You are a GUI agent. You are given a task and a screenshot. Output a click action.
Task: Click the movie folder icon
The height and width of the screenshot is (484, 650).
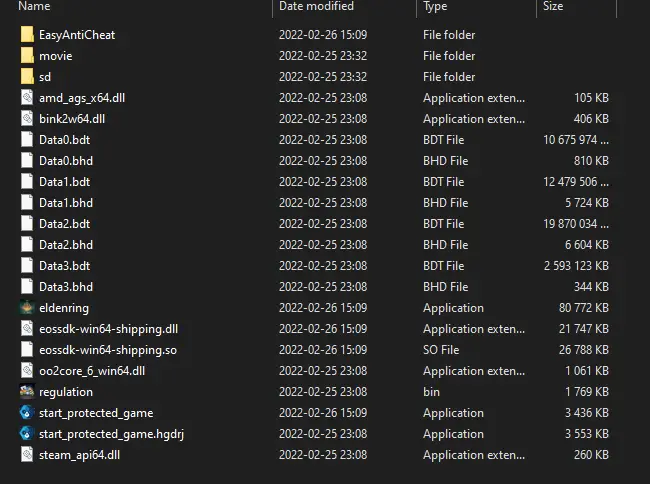tap(27, 56)
